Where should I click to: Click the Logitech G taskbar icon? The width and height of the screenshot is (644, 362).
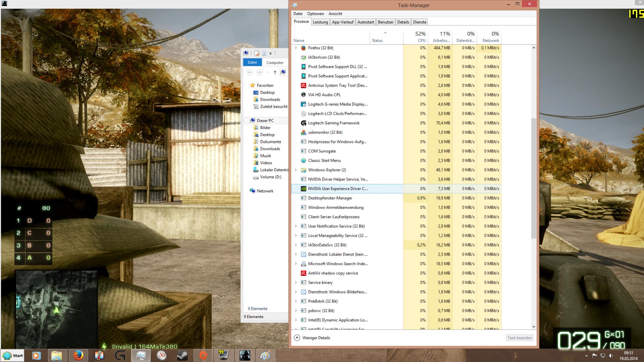click(x=120, y=355)
